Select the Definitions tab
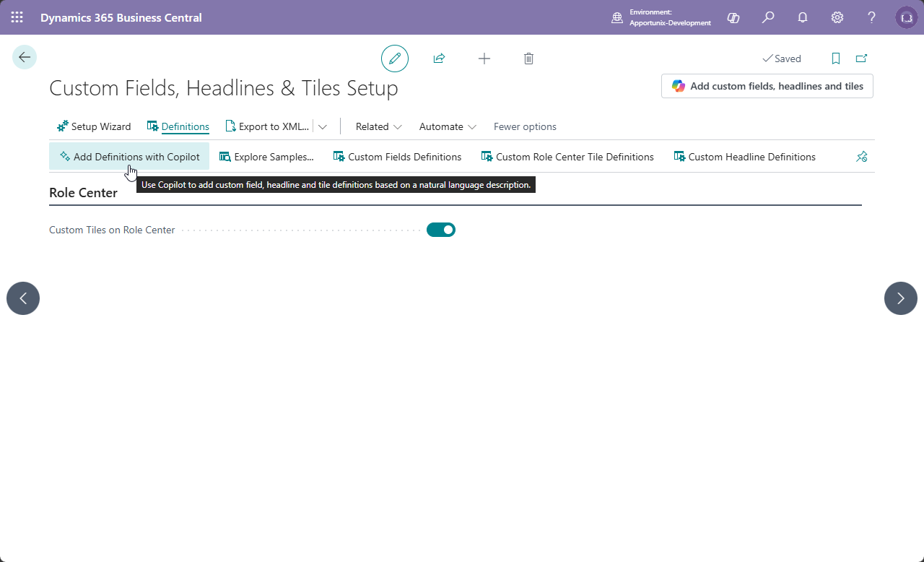 (178, 126)
